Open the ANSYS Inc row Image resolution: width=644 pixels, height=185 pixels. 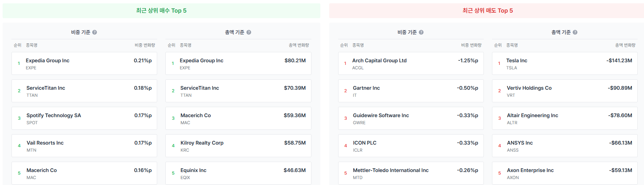pos(565,146)
